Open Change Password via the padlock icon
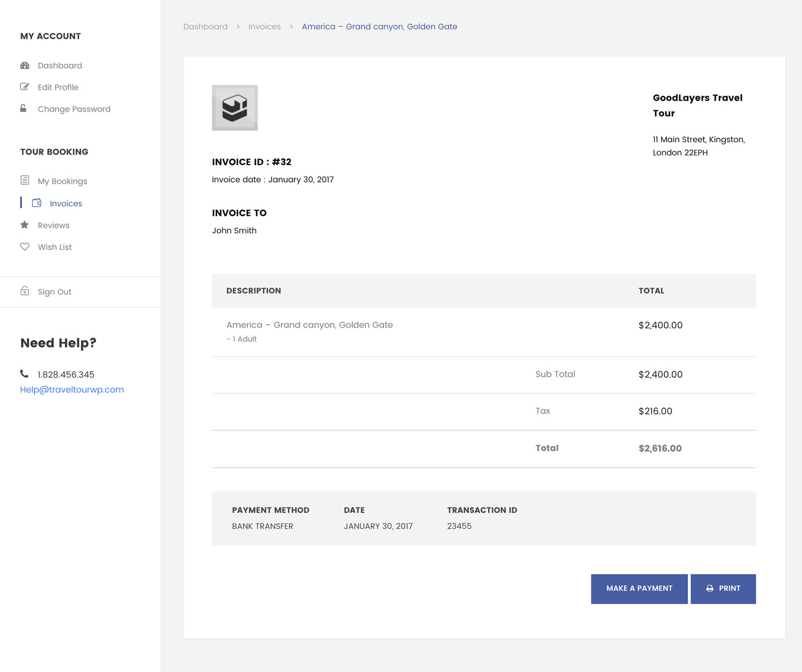Viewport: 802px width, 672px height. 25,108
